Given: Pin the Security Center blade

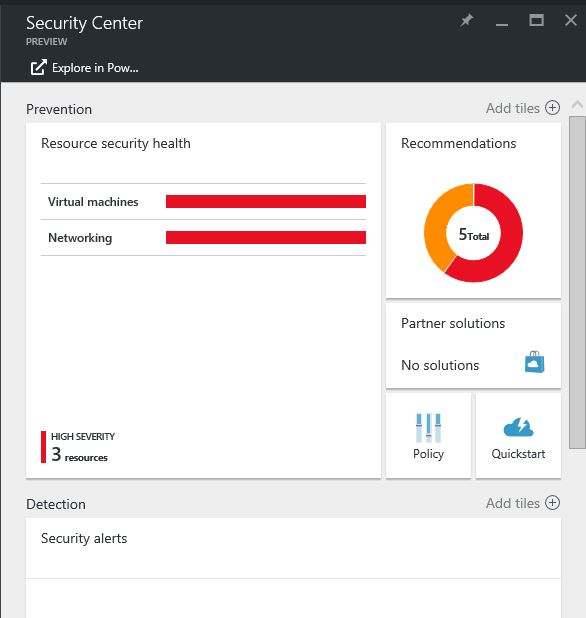Looking at the screenshot, I should [x=467, y=20].
